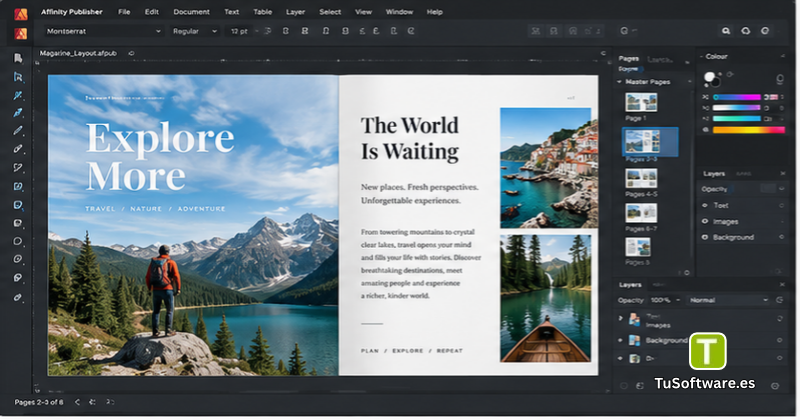The height and width of the screenshot is (420, 800).
Task: Open the Regular font style dropdown
Action: point(214,31)
